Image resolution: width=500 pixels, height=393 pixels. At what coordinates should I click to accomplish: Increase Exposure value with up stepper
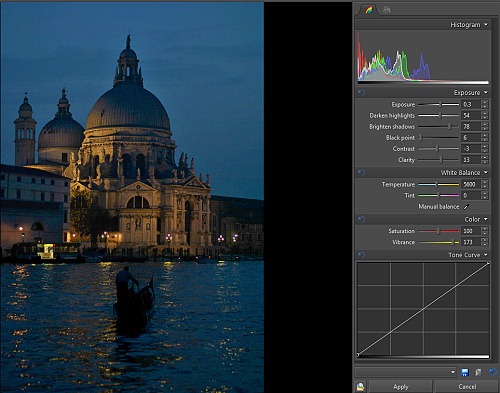485,102
